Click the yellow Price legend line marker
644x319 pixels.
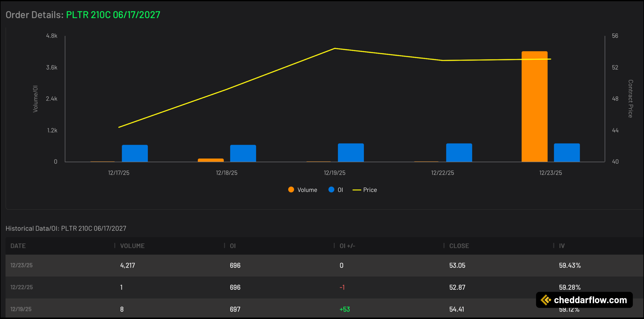[357, 190]
